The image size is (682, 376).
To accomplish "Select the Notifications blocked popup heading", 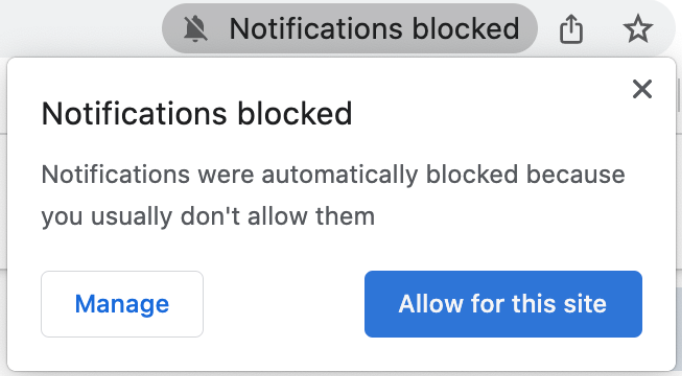I will (197, 114).
